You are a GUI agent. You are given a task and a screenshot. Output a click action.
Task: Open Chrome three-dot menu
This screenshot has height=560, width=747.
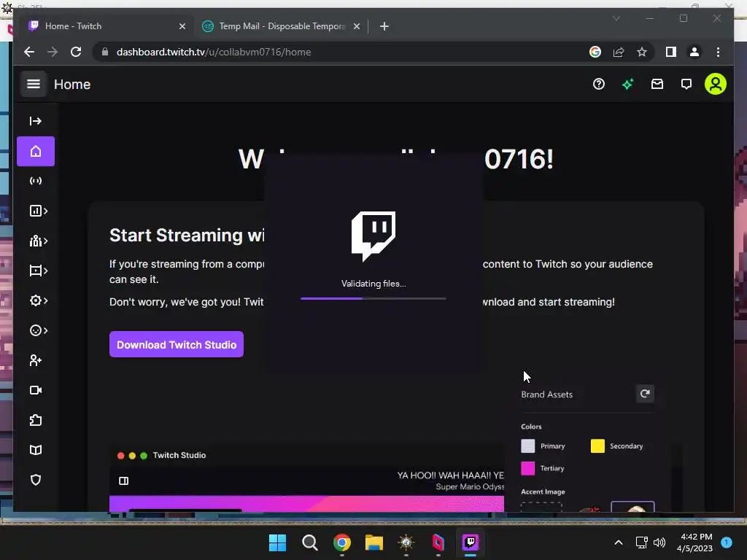point(718,52)
